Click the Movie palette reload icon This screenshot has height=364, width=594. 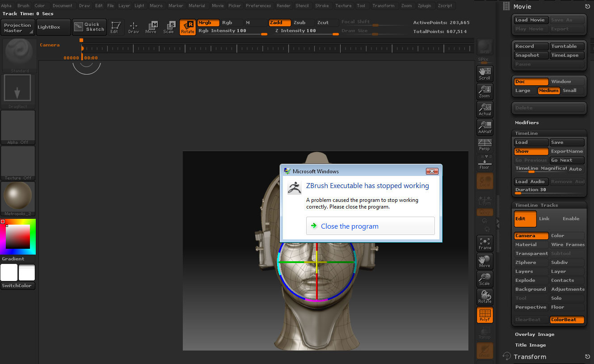(x=587, y=7)
